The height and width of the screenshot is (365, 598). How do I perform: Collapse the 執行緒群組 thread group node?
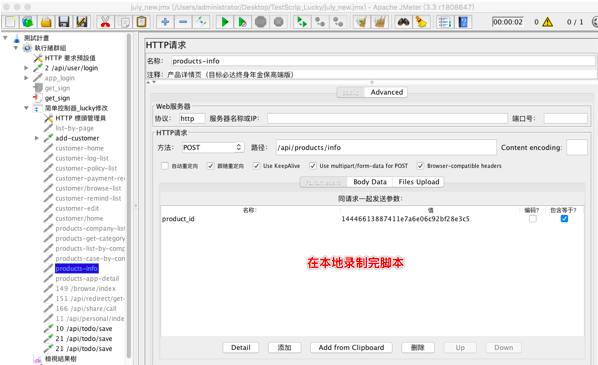pos(16,48)
